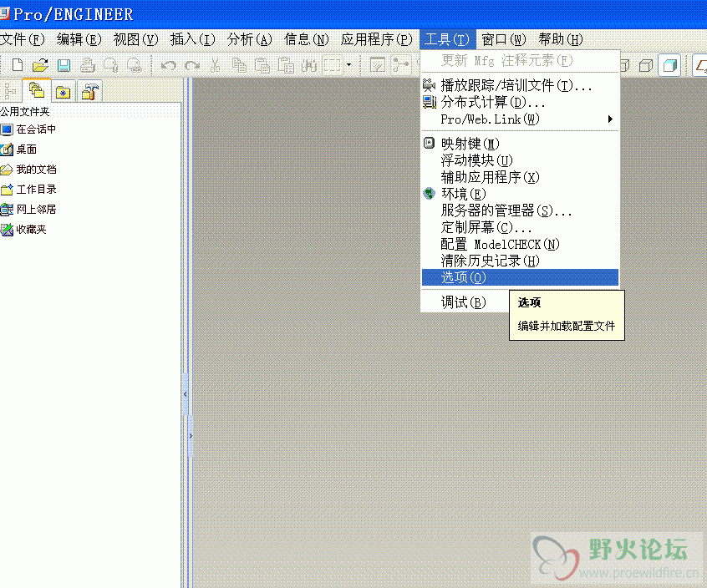Choose 浮动模块(U) menu item
This screenshot has height=588, width=707.
pyautogui.click(x=520, y=160)
